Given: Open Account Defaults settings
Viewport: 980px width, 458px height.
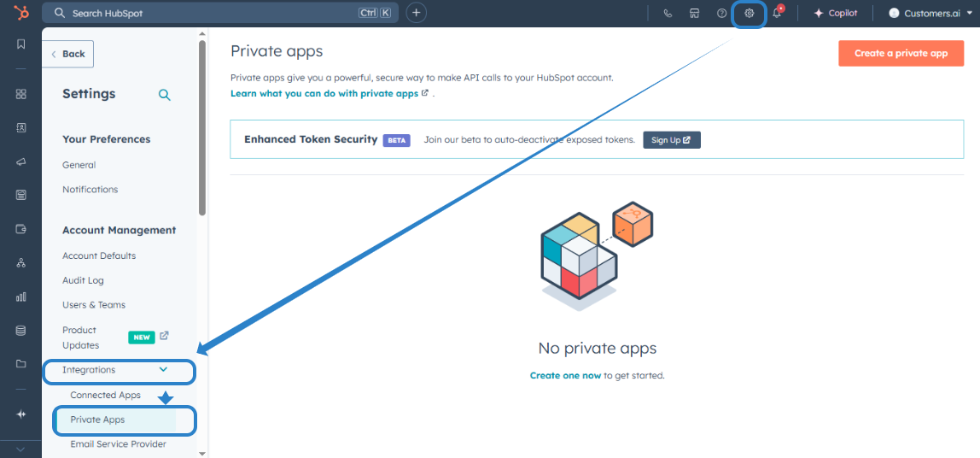Looking at the screenshot, I should 99,255.
